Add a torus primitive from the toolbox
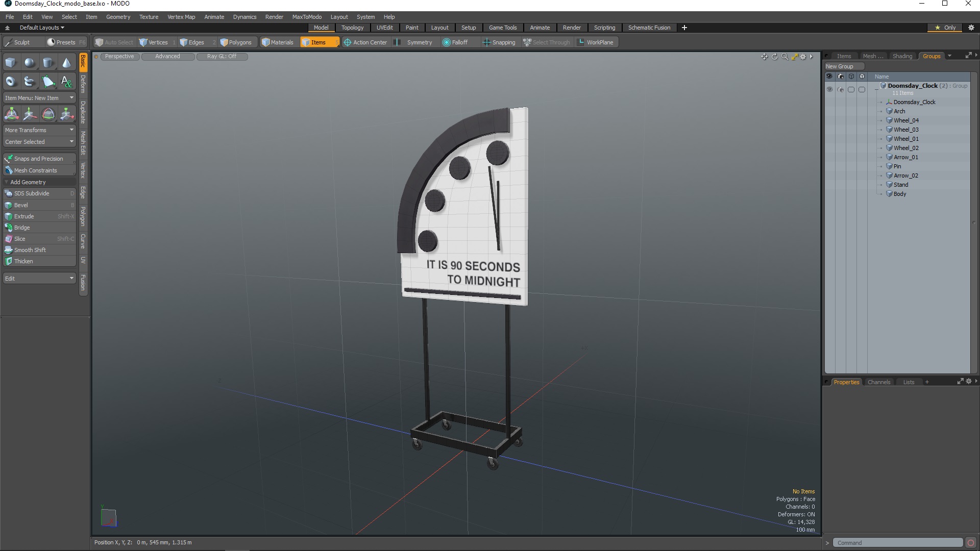 coord(11,81)
